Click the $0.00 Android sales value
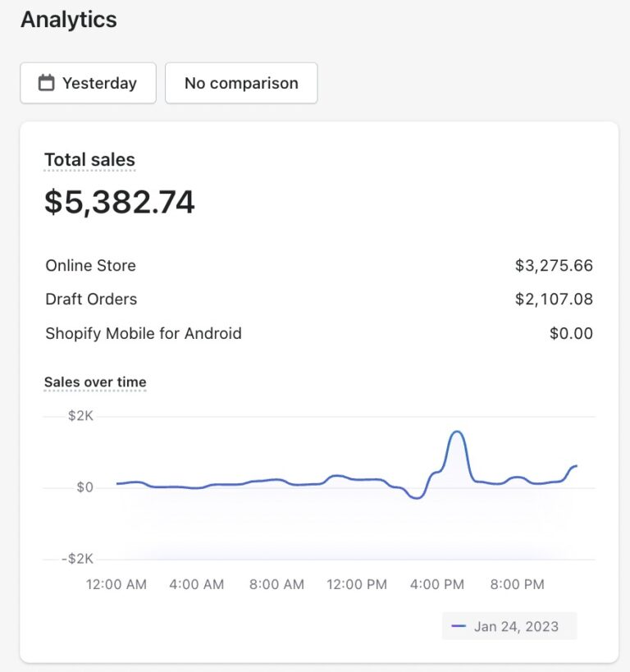 coord(571,333)
